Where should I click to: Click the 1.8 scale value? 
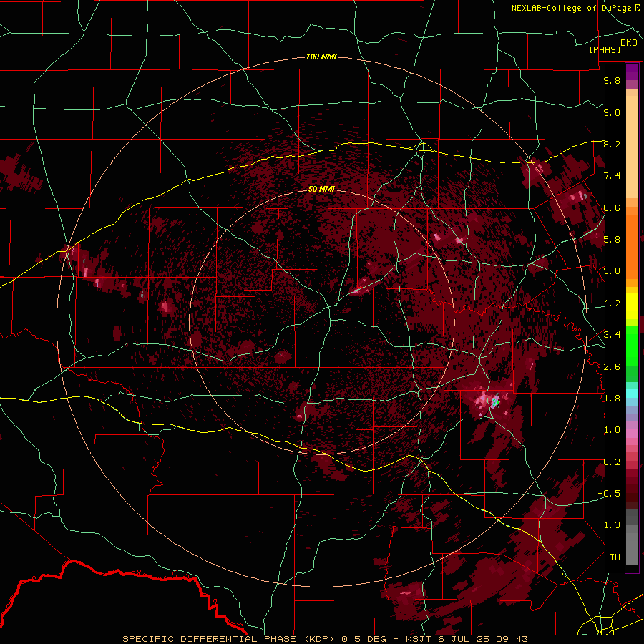pyautogui.click(x=612, y=399)
